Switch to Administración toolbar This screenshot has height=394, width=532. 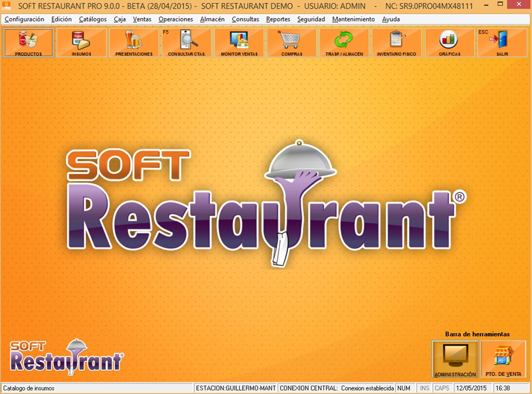455,359
